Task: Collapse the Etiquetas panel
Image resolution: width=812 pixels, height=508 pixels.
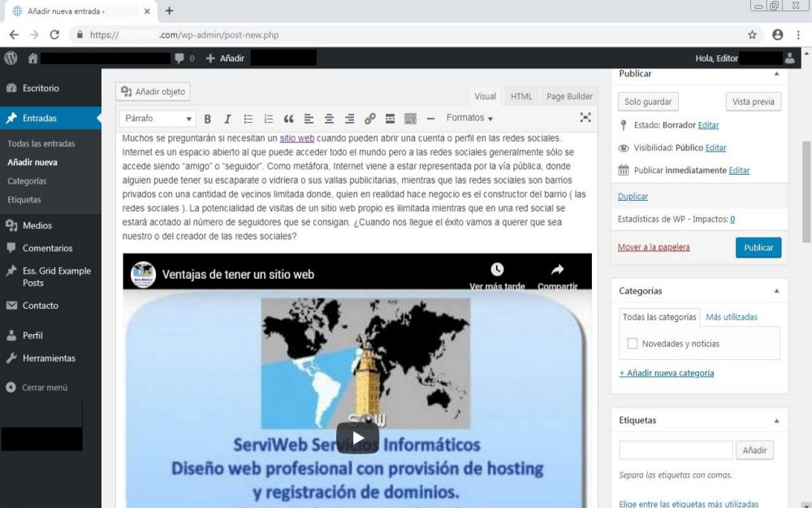Action: point(776,421)
